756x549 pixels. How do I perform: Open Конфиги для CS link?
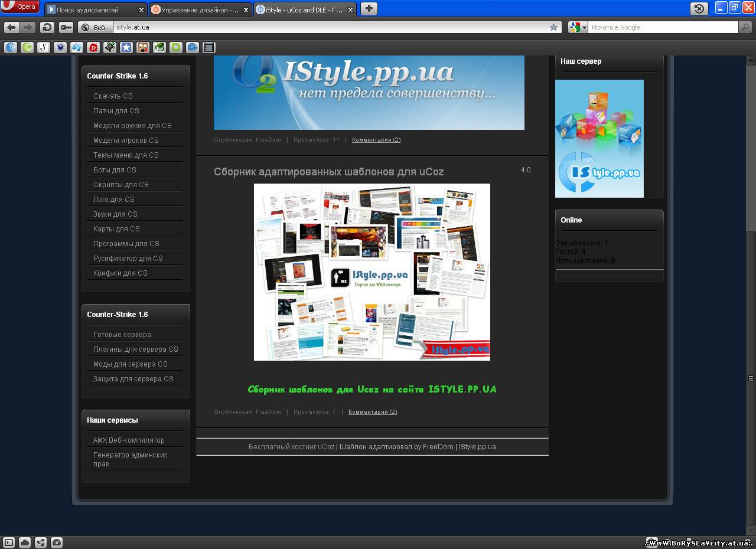coord(120,273)
